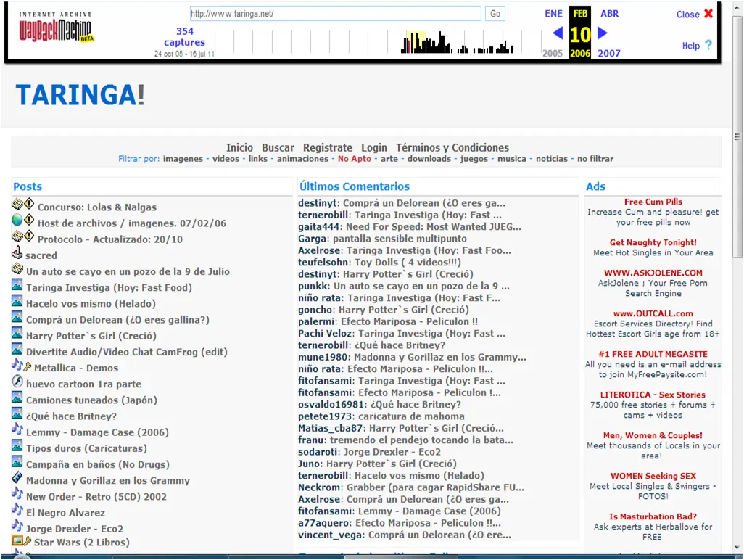Open the www.OUTCALL.com ad link

[653, 313]
